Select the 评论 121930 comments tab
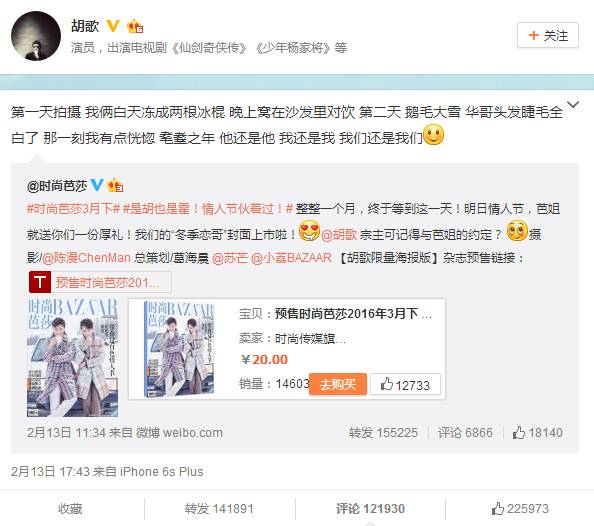 pyautogui.click(x=370, y=509)
